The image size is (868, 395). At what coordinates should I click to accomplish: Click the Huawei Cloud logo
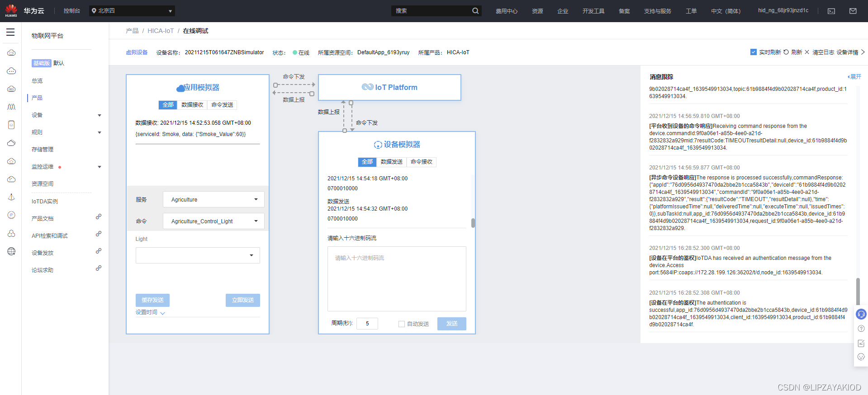click(11, 10)
